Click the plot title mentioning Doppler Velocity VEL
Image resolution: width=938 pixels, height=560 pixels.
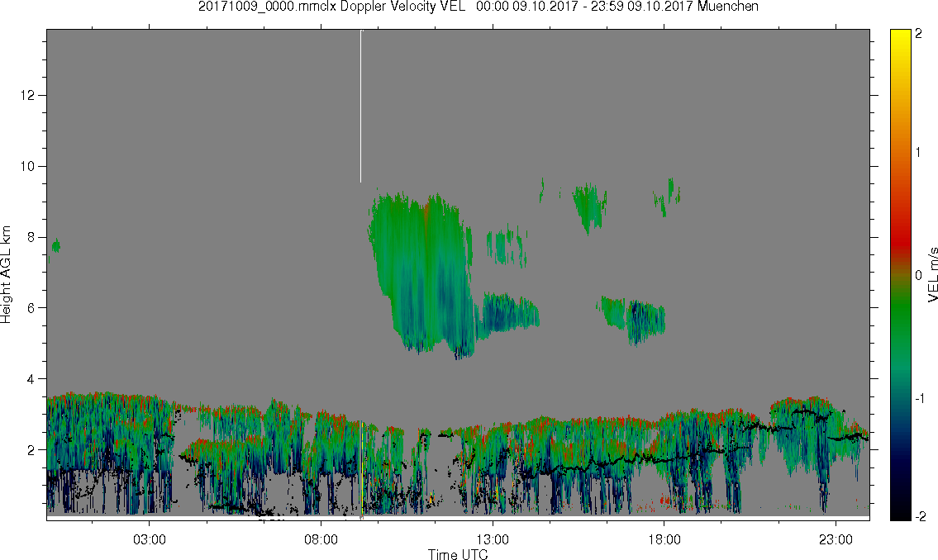pyautogui.click(x=479, y=7)
